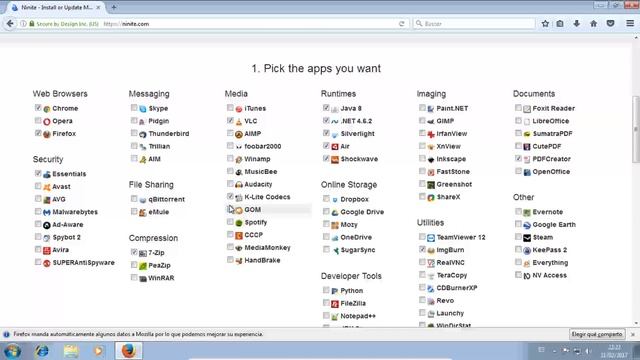Click the 'KeePass 2' label

(549, 250)
